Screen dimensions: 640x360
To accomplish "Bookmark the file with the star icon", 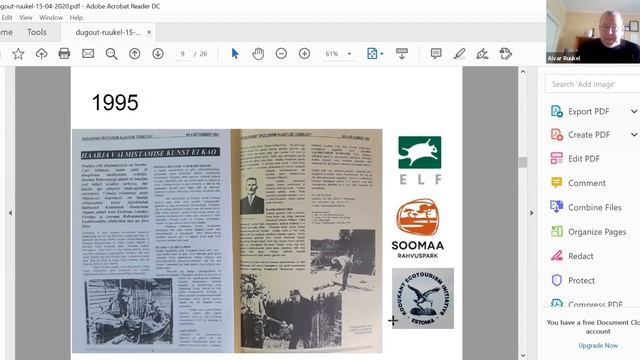I will pyautogui.click(x=18, y=53).
